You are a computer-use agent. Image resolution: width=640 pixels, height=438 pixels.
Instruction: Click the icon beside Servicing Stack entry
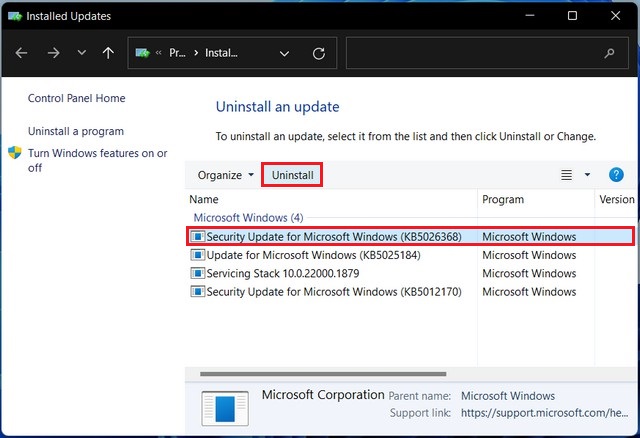[198, 273]
